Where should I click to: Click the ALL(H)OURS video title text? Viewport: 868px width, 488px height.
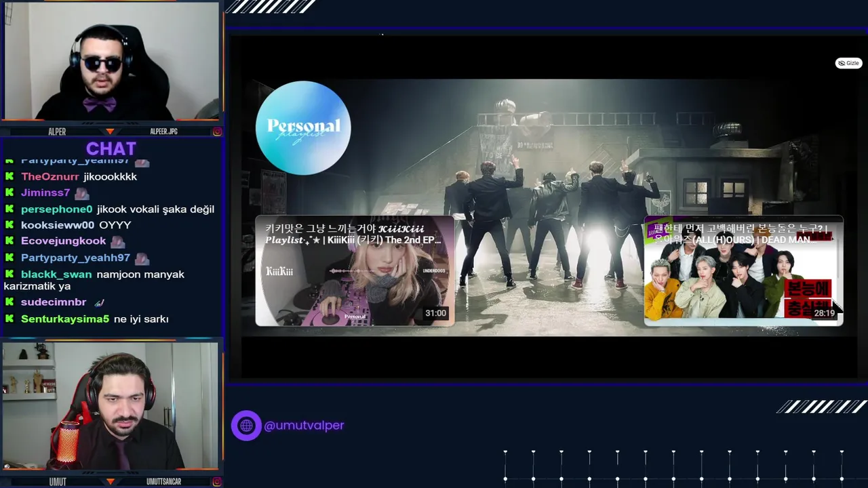click(x=741, y=235)
